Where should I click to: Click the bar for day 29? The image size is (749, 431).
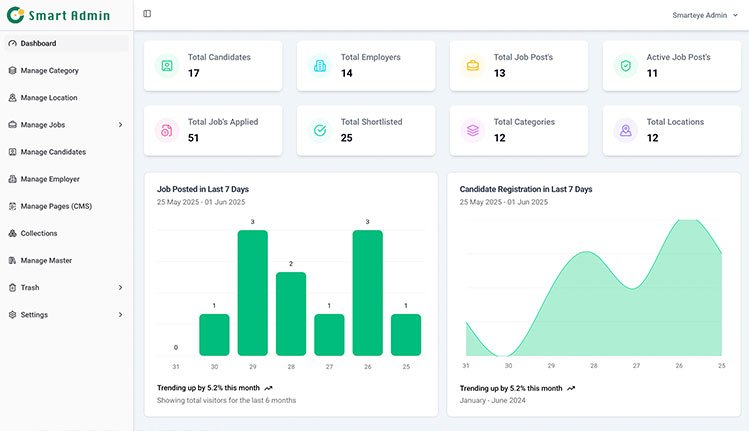click(252, 292)
